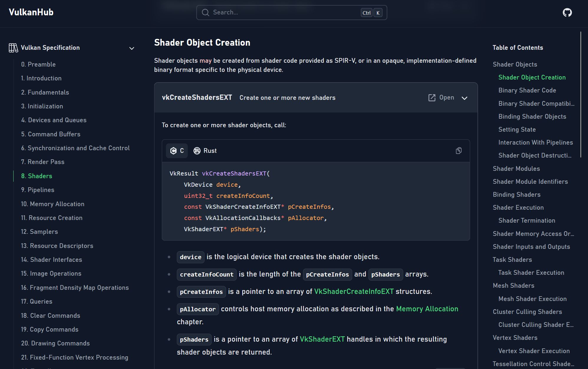Open chapter 14. Shader Interfaces

[52, 260]
